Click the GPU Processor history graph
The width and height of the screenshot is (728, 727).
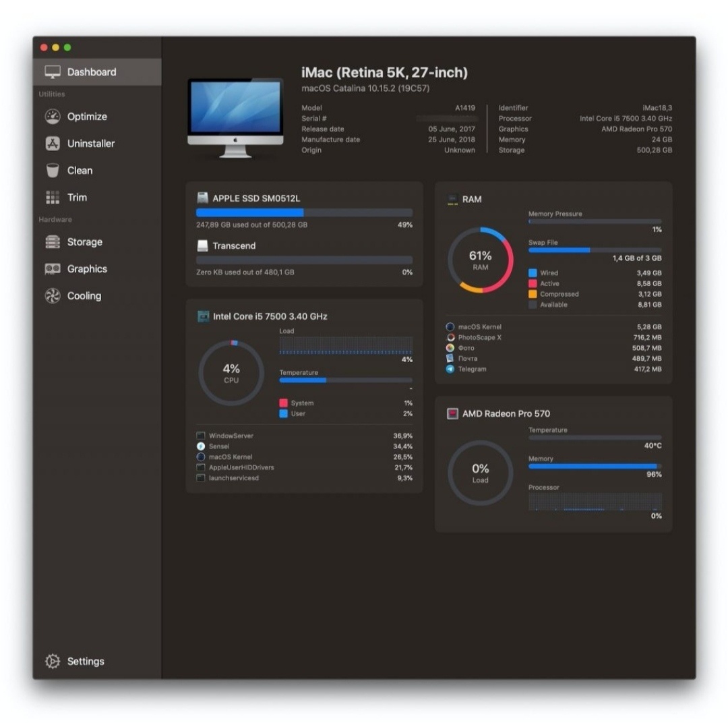pyautogui.click(x=595, y=502)
